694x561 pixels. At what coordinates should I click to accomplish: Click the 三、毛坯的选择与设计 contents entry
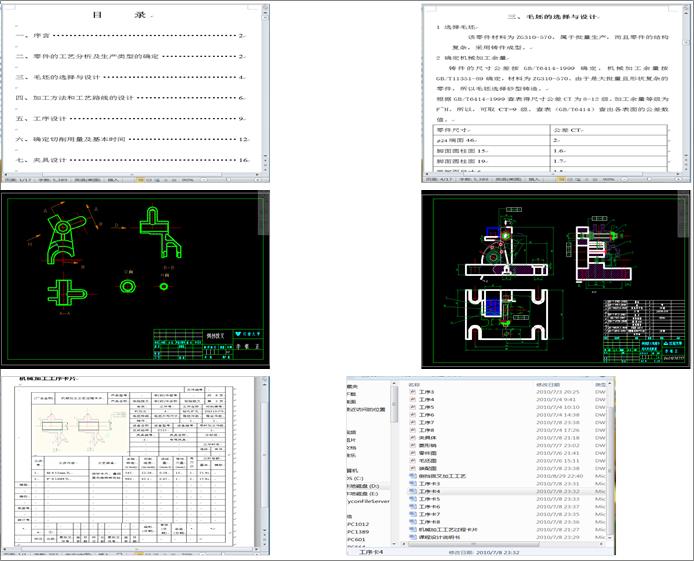pos(131,77)
